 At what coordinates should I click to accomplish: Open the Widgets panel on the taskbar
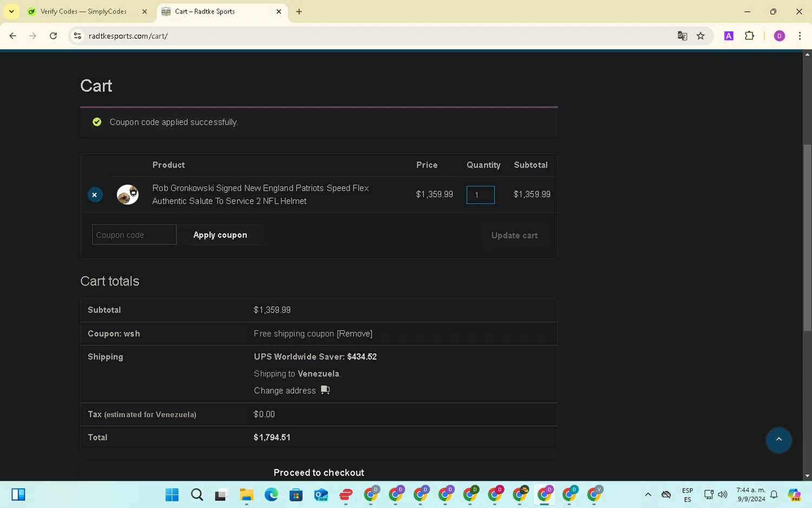coord(18,494)
